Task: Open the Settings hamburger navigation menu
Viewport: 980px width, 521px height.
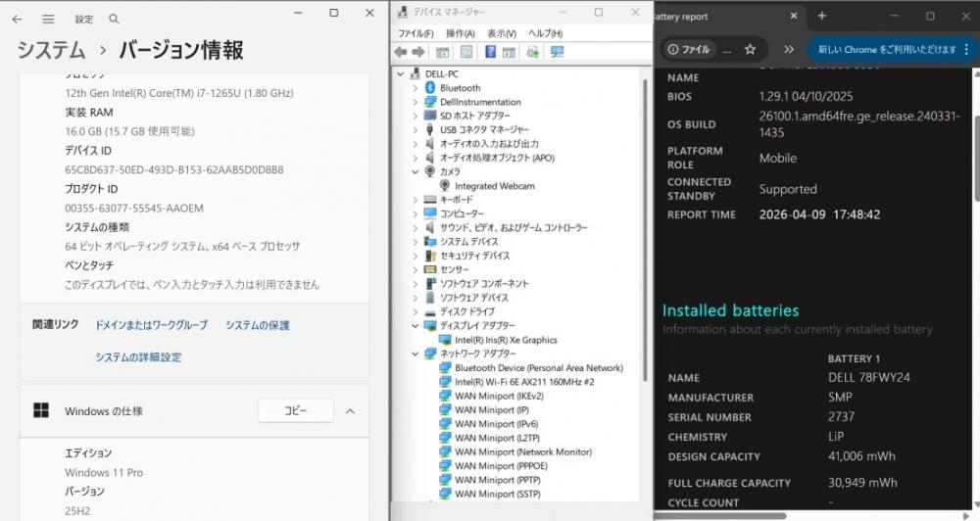Action: click(48, 19)
